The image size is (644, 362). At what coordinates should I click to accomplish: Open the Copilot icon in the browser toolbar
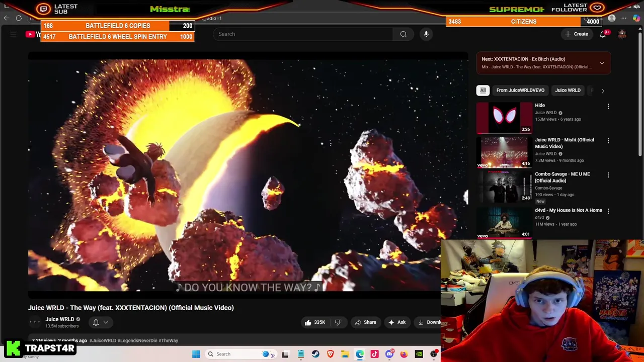[636, 19]
